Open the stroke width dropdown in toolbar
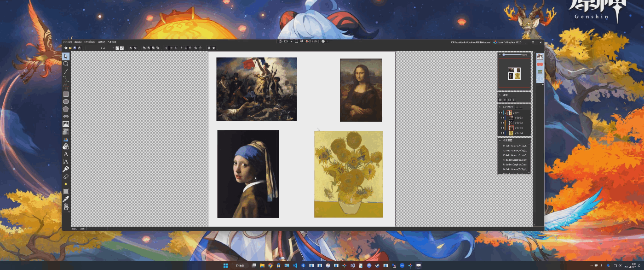This screenshot has width=644, height=270. [113, 48]
